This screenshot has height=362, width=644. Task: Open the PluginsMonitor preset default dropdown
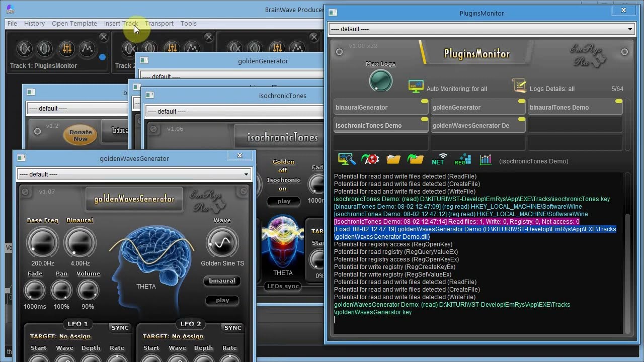[481, 29]
